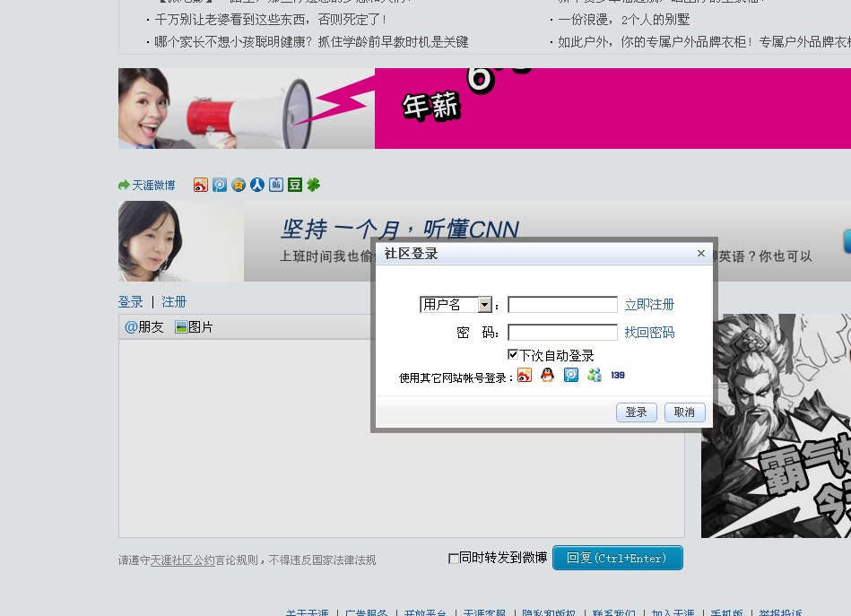
Task: Share to Tencent Weibo icon beside 天涯微博
Action: point(220,185)
